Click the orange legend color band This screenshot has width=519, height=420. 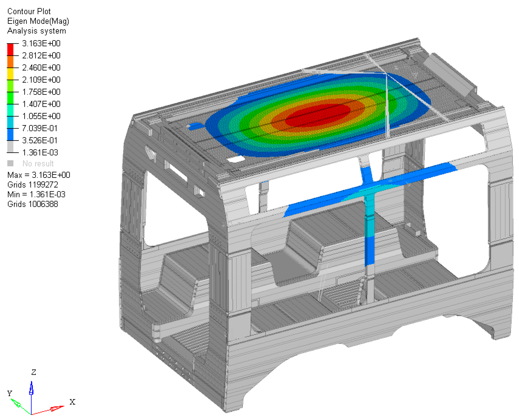(10, 62)
